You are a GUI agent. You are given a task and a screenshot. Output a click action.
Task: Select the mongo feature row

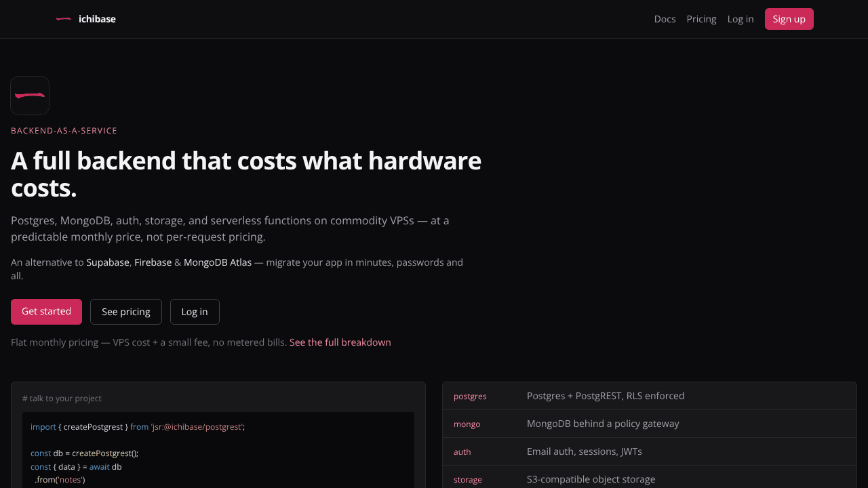(x=650, y=424)
